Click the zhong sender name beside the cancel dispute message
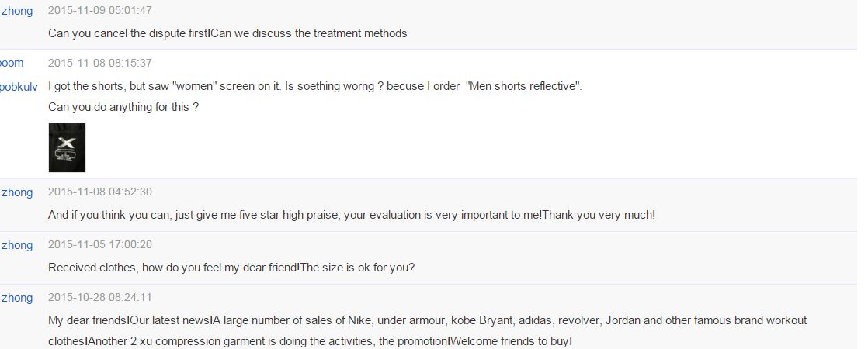The width and height of the screenshot is (868, 349). click(x=17, y=11)
